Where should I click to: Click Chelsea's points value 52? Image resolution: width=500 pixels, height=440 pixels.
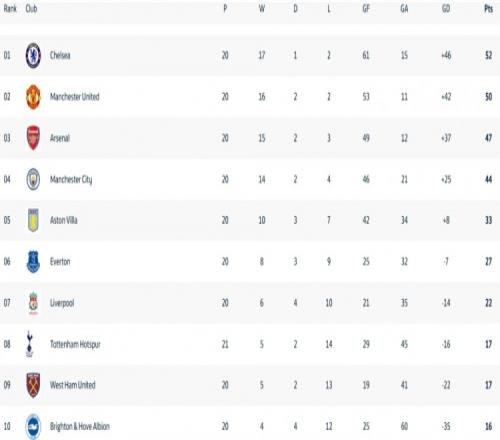[488, 55]
